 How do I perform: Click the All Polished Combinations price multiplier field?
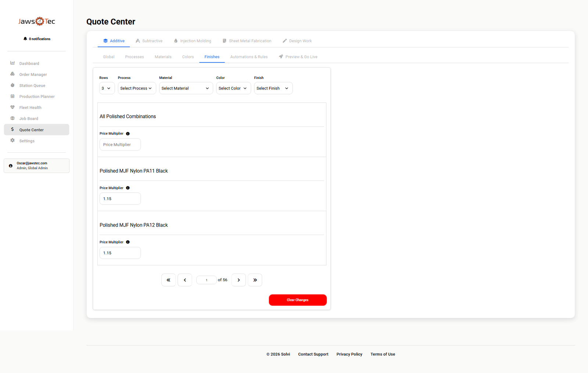coord(120,145)
